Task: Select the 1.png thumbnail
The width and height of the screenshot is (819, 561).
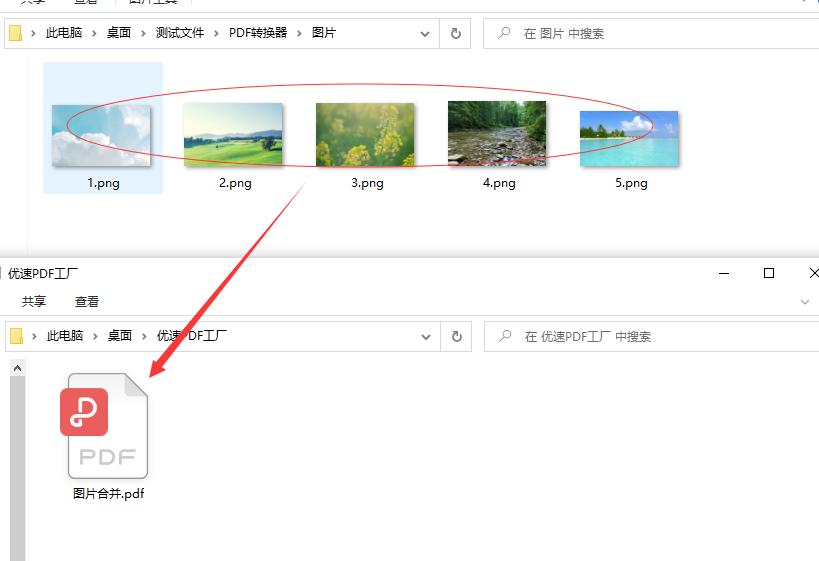Action: click(101, 136)
